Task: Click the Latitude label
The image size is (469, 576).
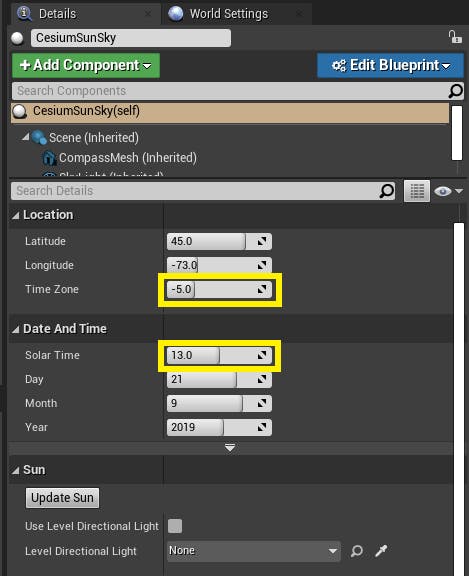Action: pos(46,241)
